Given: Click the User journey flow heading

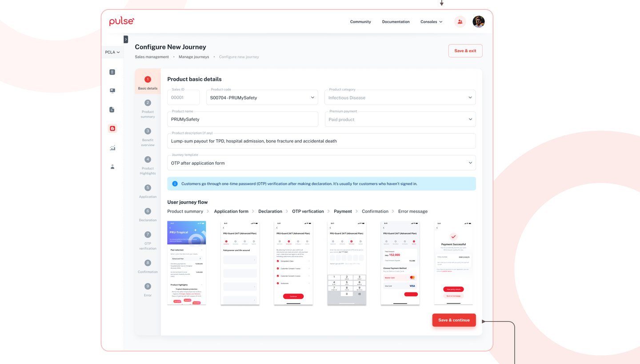Looking at the screenshot, I should pyautogui.click(x=188, y=202).
